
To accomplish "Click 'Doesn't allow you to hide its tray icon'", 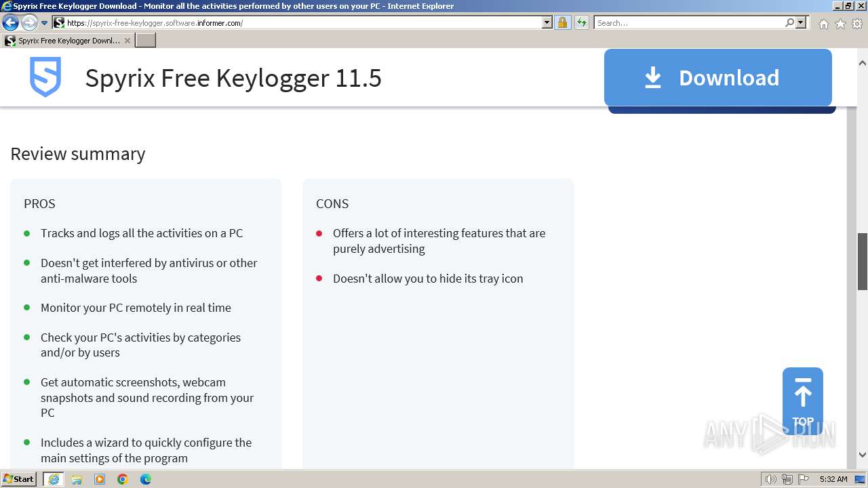I will click(428, 279).
